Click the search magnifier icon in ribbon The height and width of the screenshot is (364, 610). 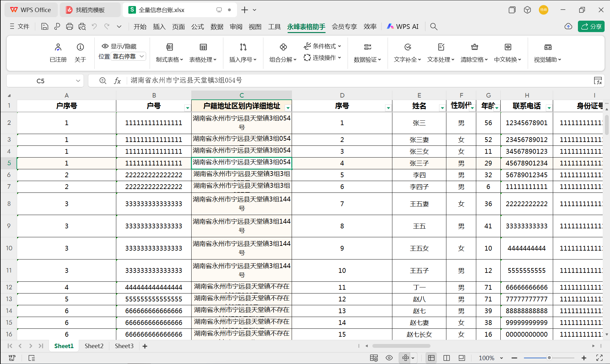click(433, 26)
